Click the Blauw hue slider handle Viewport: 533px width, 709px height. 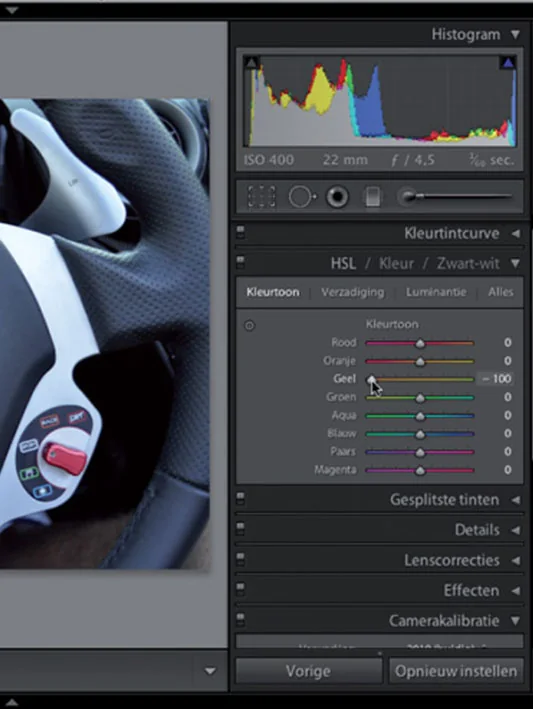click(x=420, y=434)
